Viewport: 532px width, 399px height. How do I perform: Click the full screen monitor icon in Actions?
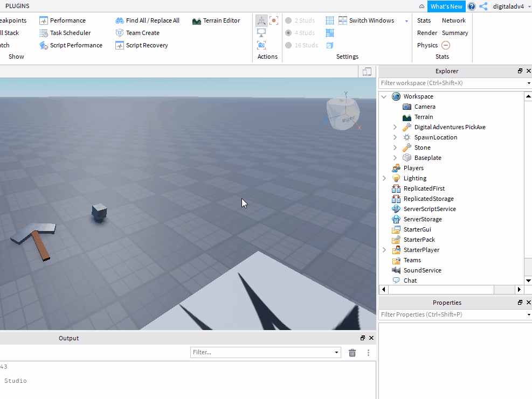(261, 33)
